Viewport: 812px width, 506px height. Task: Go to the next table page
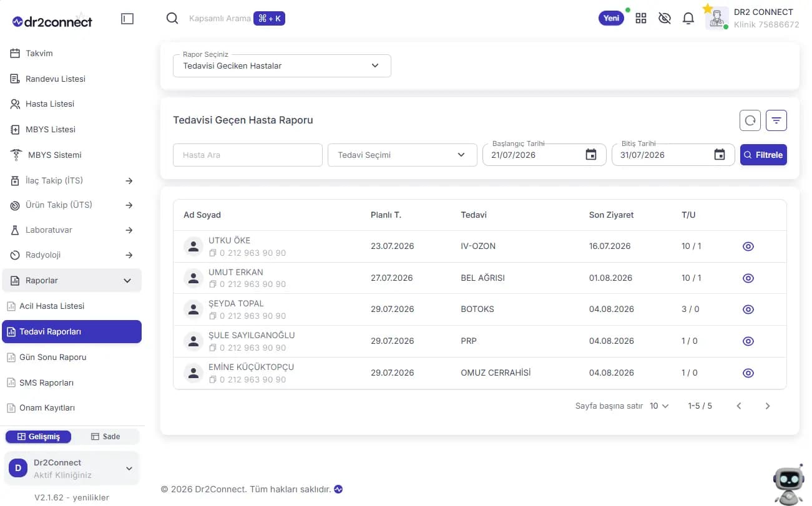point(768,406)
